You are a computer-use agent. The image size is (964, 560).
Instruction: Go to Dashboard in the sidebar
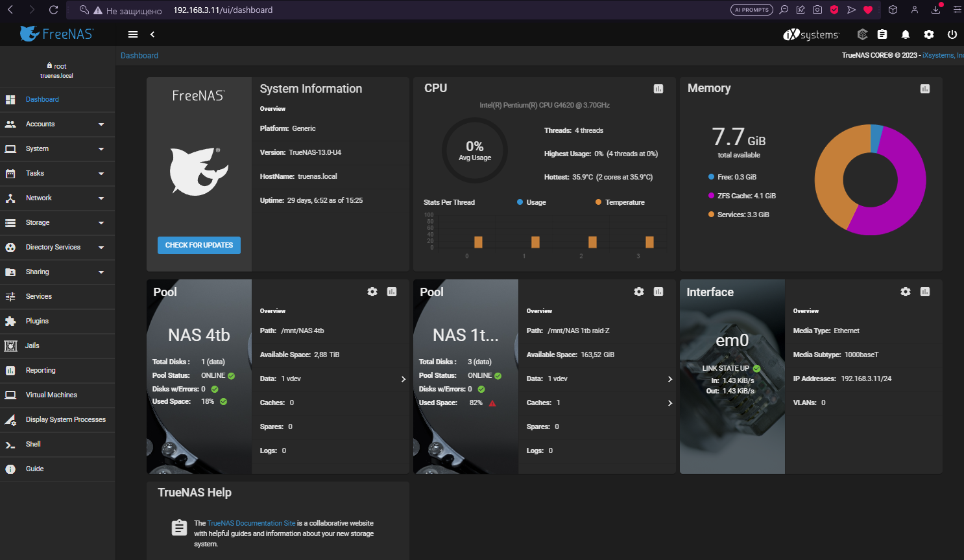click(58, 100)
